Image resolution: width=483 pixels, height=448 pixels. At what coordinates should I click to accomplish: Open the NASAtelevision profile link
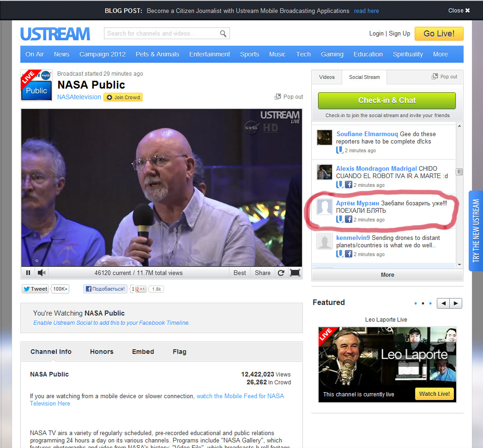[79, 97]
